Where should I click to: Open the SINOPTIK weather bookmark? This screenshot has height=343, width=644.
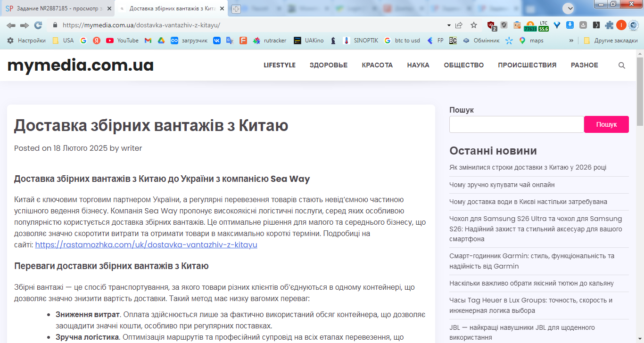(x=361, y=41)
